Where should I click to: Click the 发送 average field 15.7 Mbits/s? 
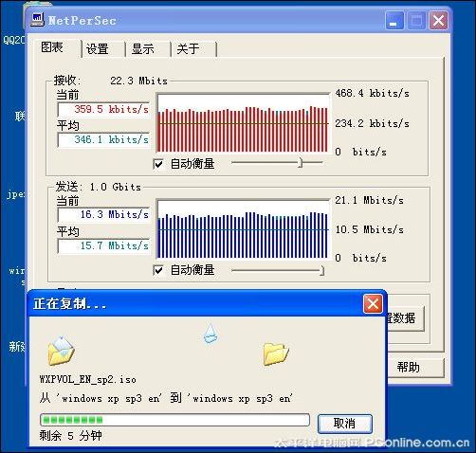click(x=103, y=245)
